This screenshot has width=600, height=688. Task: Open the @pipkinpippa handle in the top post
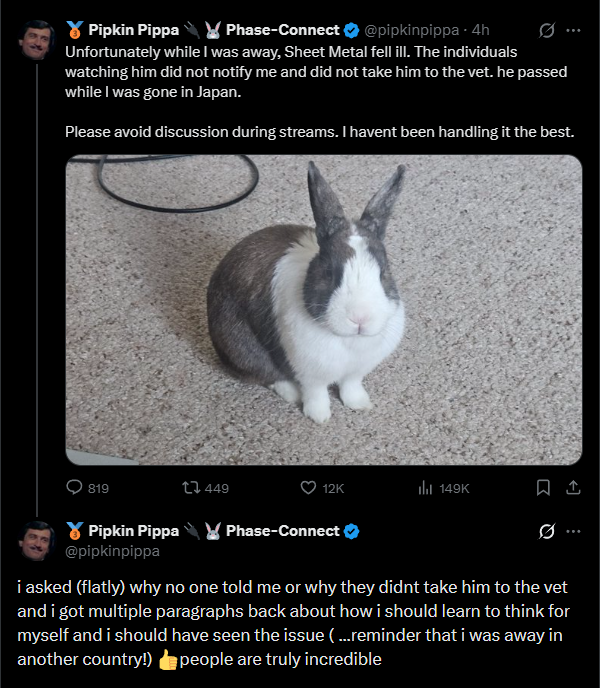[412, 30]
